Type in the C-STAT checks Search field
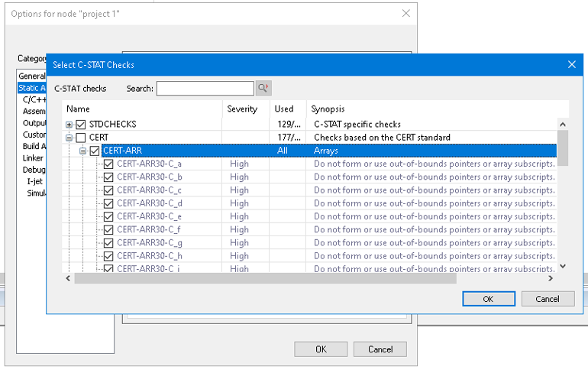Image resolution: width=588 pixels, height=370 pixels. 205,89
